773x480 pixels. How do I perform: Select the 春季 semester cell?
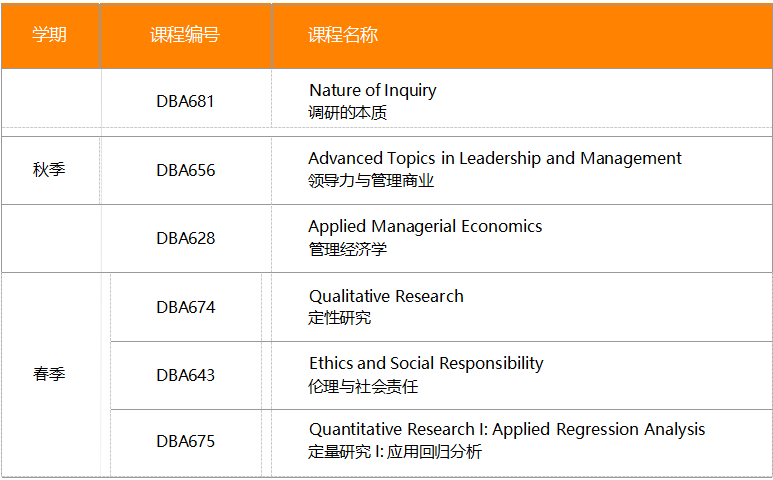click(x=49, y=375)
